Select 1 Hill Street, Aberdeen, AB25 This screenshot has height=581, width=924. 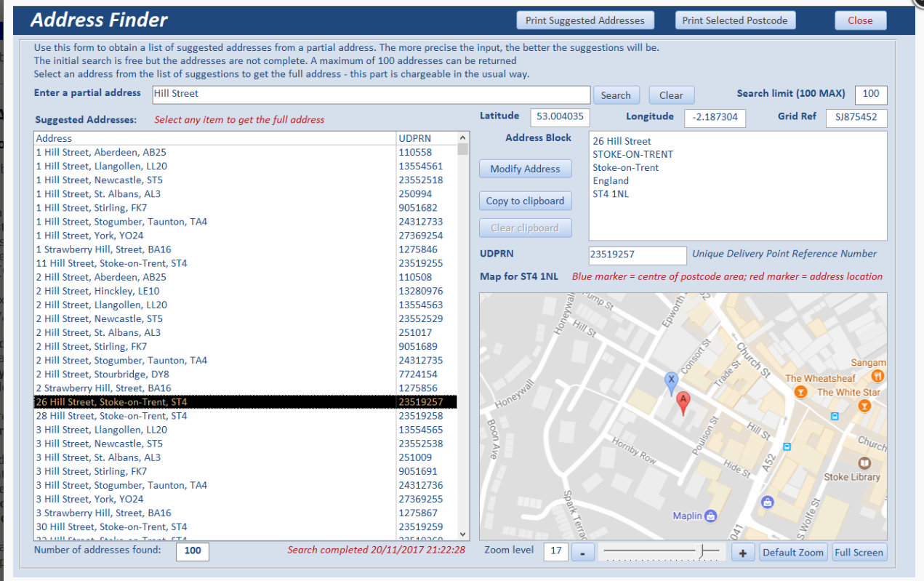tap(245, 153)
